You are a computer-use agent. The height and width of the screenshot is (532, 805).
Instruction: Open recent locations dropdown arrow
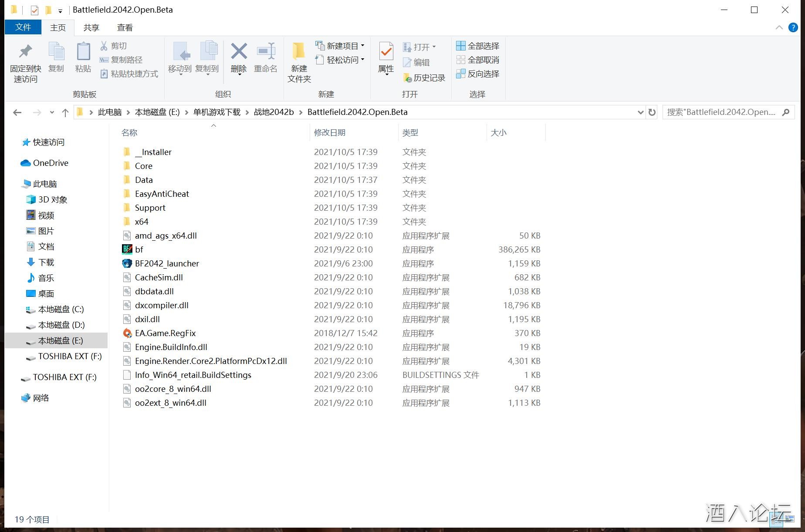[52, 112]
